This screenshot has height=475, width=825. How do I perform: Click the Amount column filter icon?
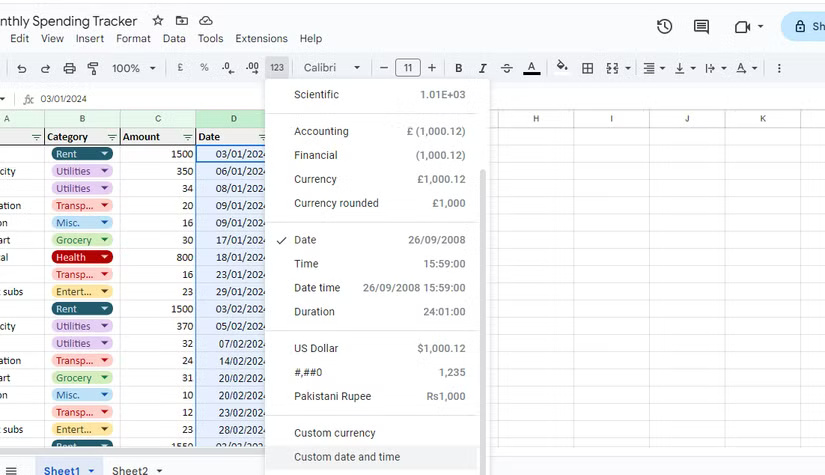187,137
